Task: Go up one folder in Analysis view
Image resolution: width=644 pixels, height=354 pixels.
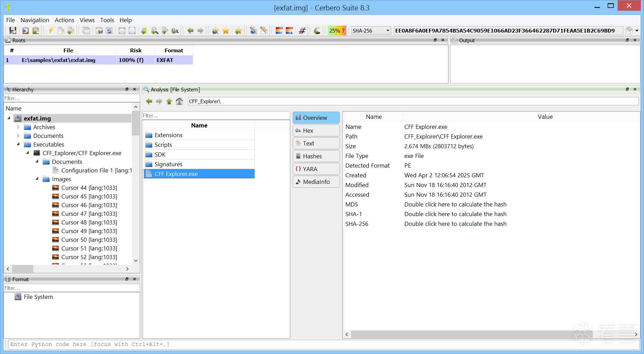Action: tap(169, 101)
